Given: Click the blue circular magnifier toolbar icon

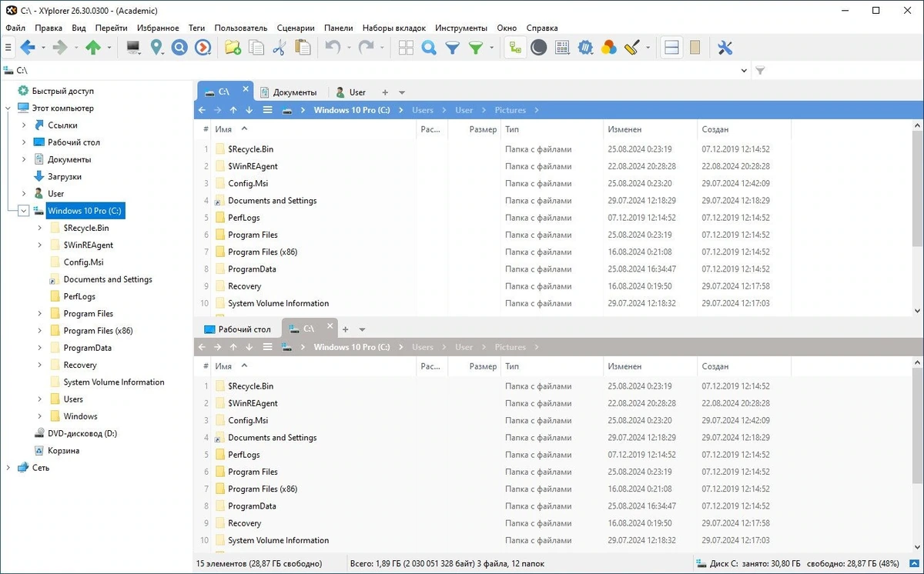Looking at the screenshot, I should click(x=179, y=48).
